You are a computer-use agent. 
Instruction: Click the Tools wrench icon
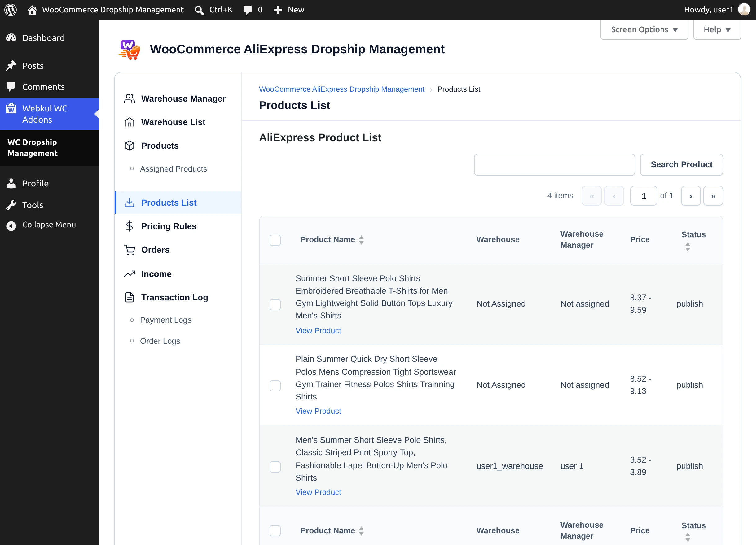[11, 205]
